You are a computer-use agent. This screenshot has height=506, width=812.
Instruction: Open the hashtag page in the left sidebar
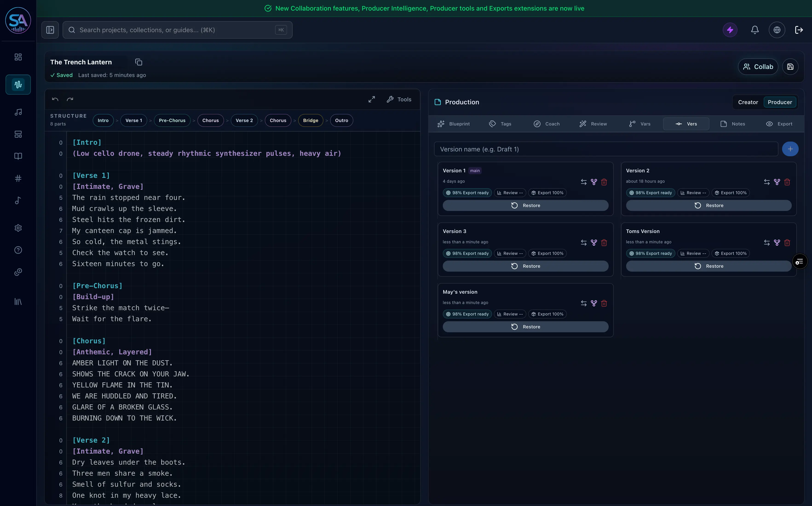click(18, 178)
